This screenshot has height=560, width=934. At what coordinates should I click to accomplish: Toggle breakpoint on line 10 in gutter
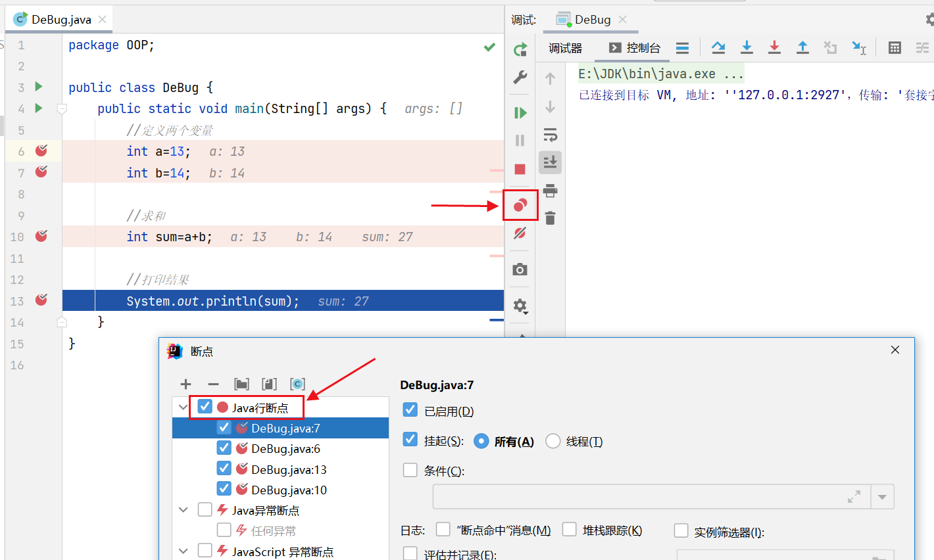41,236
